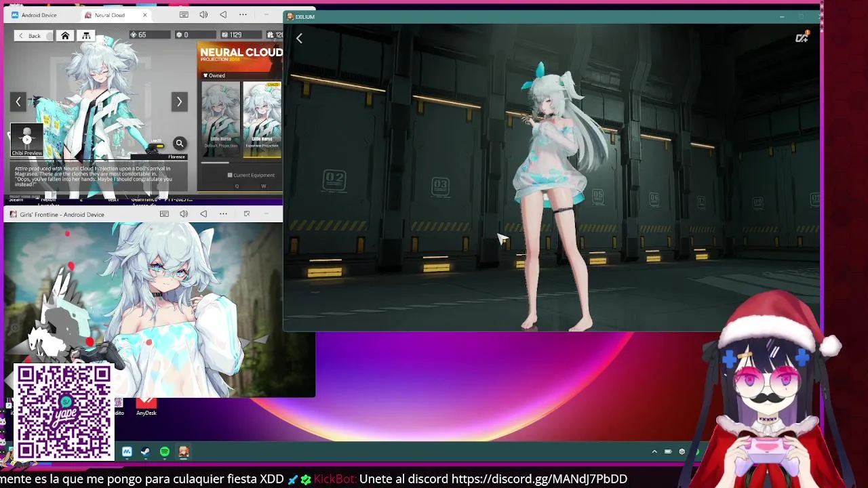The image size is (868, 488).
Task: Open Steam from the taskbar
Action: tap(145, 451)
